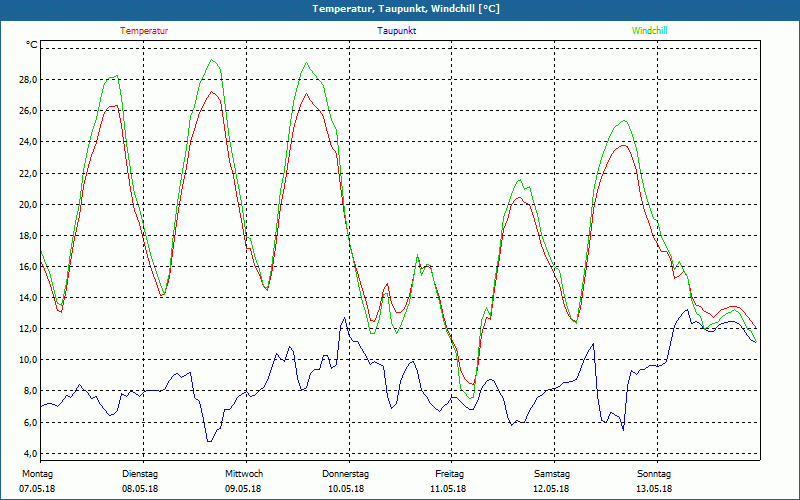Image resolution: width=800 pixels, height=500 pixels.
Task: Click the 13.05.18 date label
Action: pyautogui.click(x=654, y=489)
